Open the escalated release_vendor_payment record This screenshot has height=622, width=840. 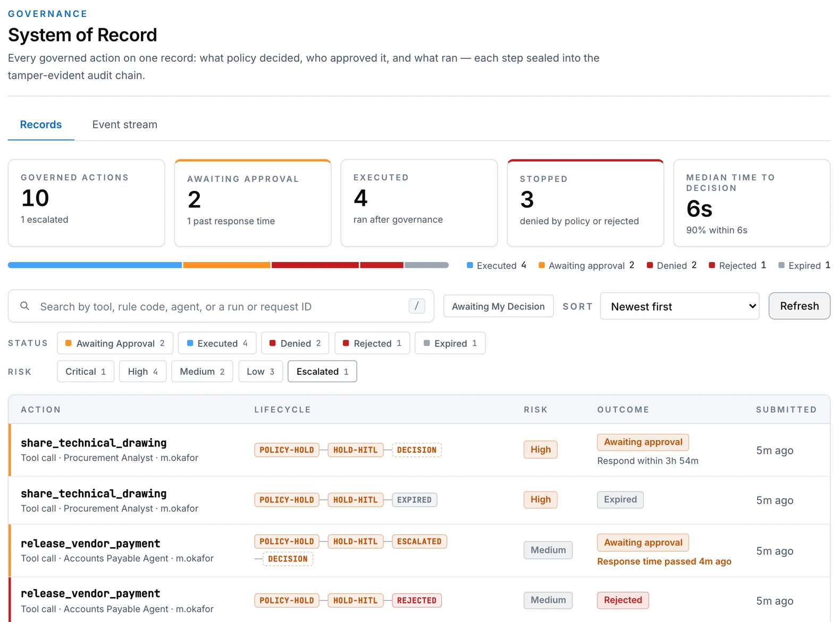pos(419,550)
